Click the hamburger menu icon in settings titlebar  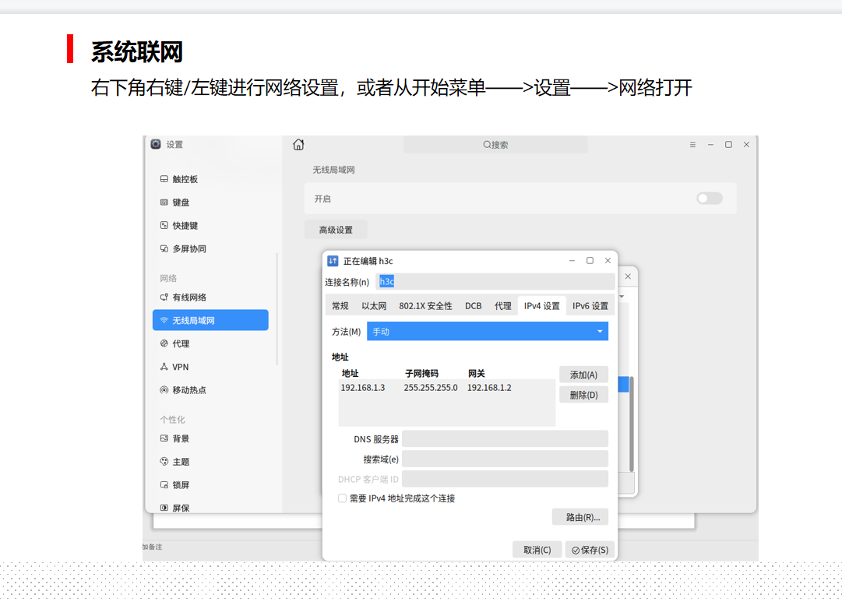pyautogui.click(x=692, y=145)
